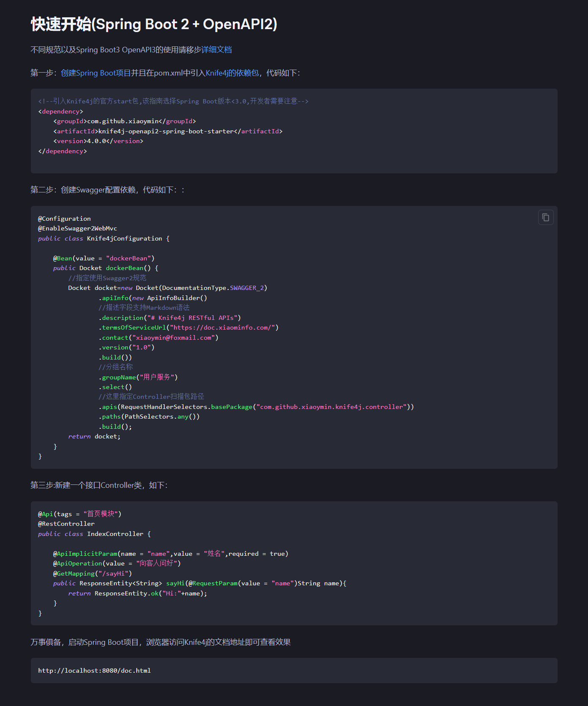The height and width of the screenshot is (706, 588).
Task: Click the groupName 用户服务 code line
Action: tap(138, 377)
